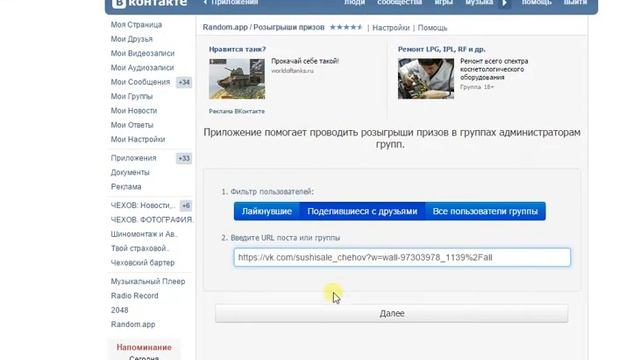Viewport: 640px width, 360px height.
Task: Open Radio Record app
Action: click(x=134, y=296)
